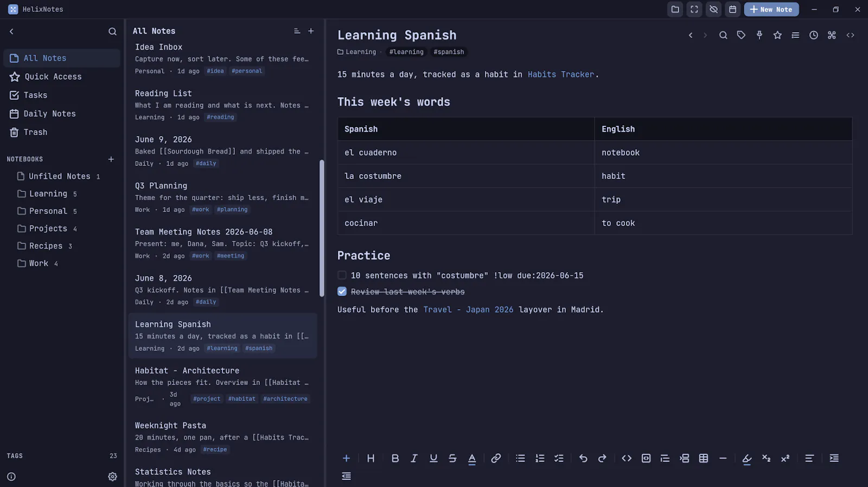Expand the Tags section
This screenshot has width=868, height=487.
tap(62, 456)
